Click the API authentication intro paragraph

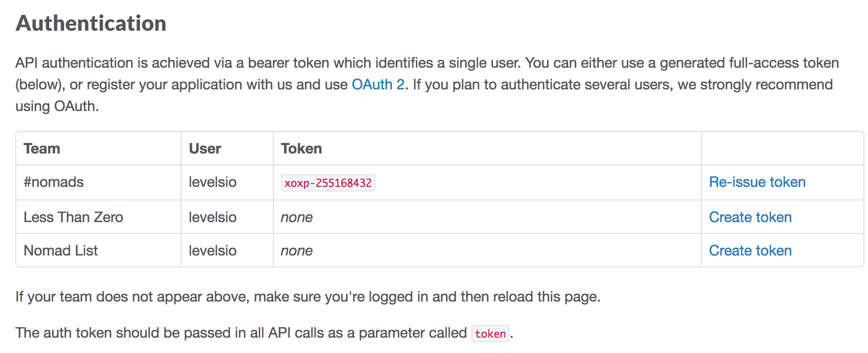coord(425,84)
